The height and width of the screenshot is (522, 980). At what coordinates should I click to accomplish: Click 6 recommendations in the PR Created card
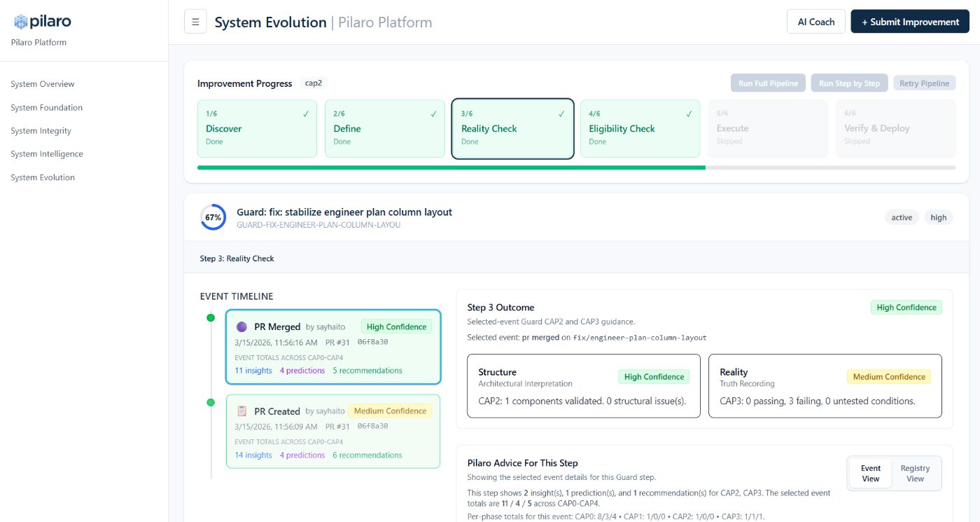pos(367,455)
